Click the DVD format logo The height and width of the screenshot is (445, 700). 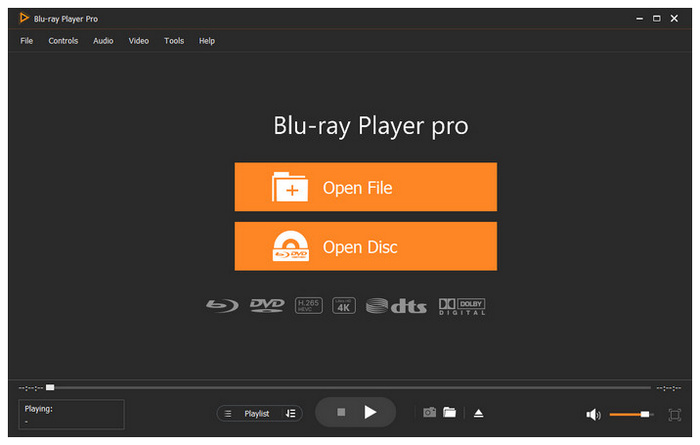tap(267, 305)
